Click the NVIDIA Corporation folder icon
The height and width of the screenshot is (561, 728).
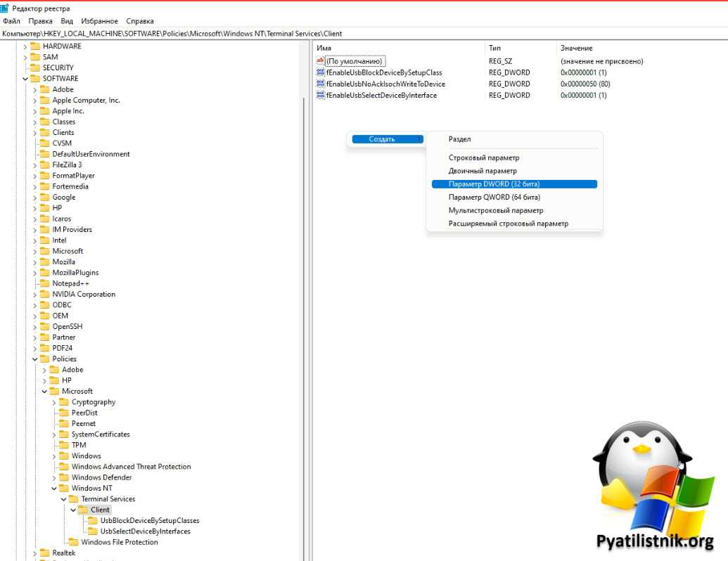[x=45, y=295]
